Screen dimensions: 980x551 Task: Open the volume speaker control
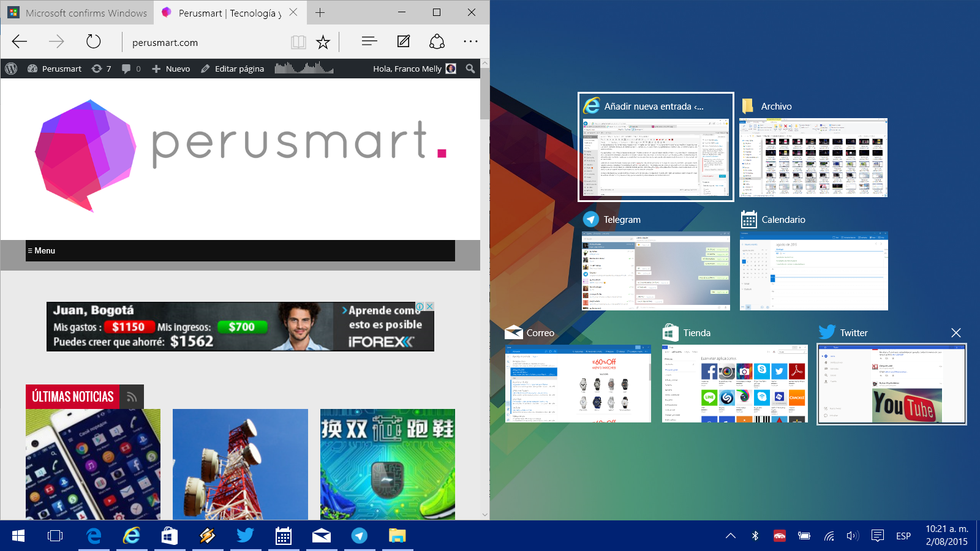pos(853,536)
